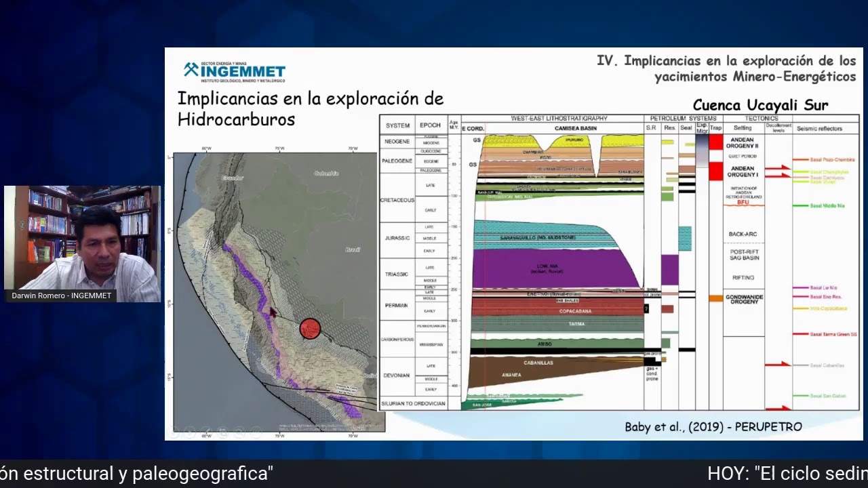The image size is (868, 488).
Task: Click the 'S.R' source rock column header
Action: [x=651, y=127]
